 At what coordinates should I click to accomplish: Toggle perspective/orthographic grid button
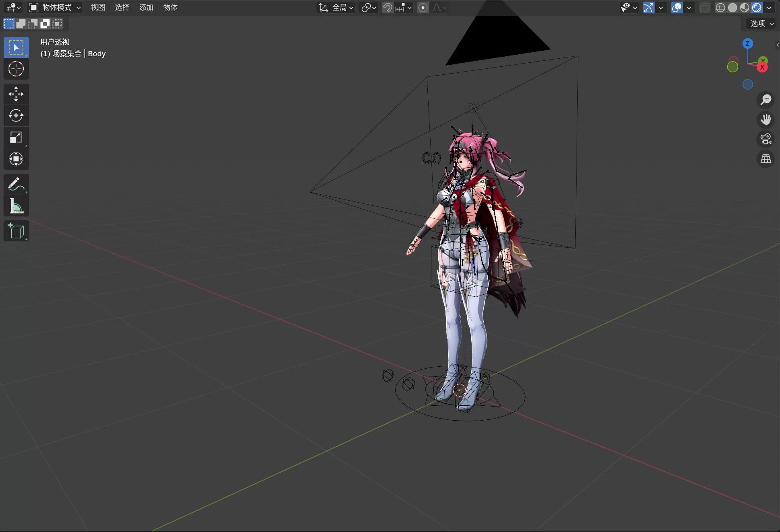pos(766,159)
